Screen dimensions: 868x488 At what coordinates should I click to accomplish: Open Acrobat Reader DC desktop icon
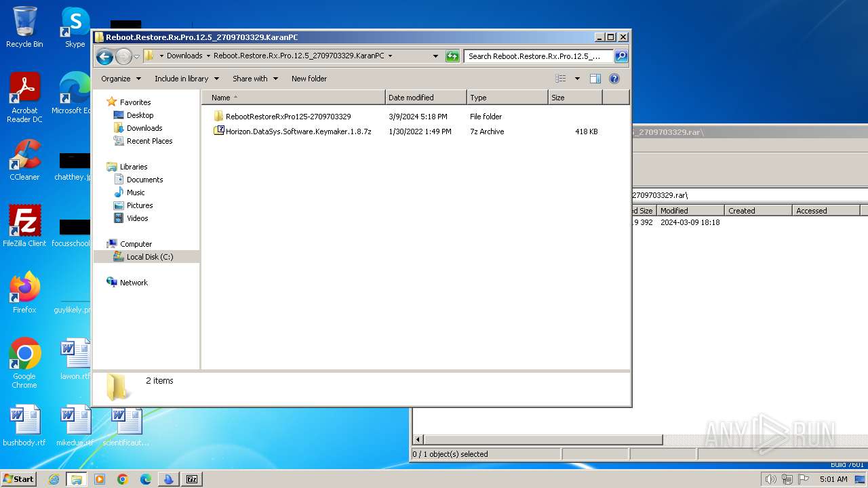(24, 98)
